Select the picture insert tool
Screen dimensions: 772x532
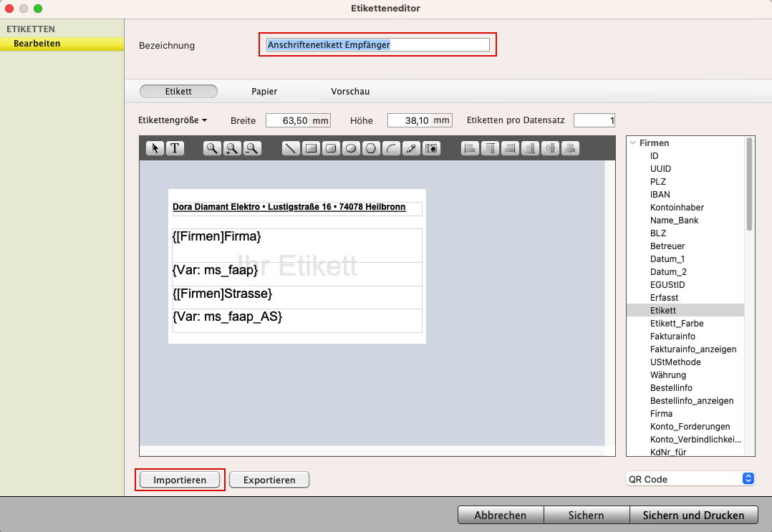(x=431, y=148)
